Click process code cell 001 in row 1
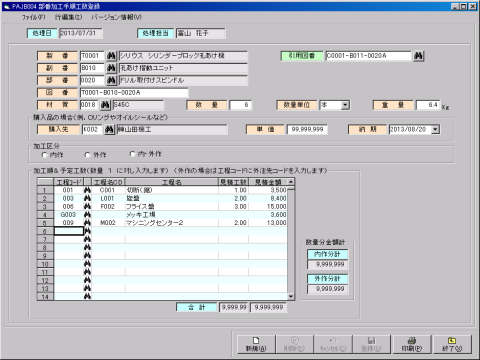Viewport: 480px width, 360px height. (x=68, y=190)
